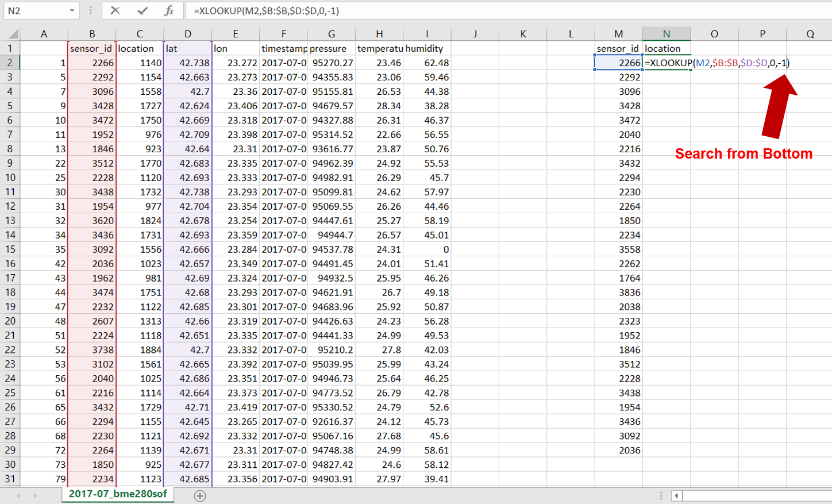Open the Insert Function fx dialog

(169, 10)
